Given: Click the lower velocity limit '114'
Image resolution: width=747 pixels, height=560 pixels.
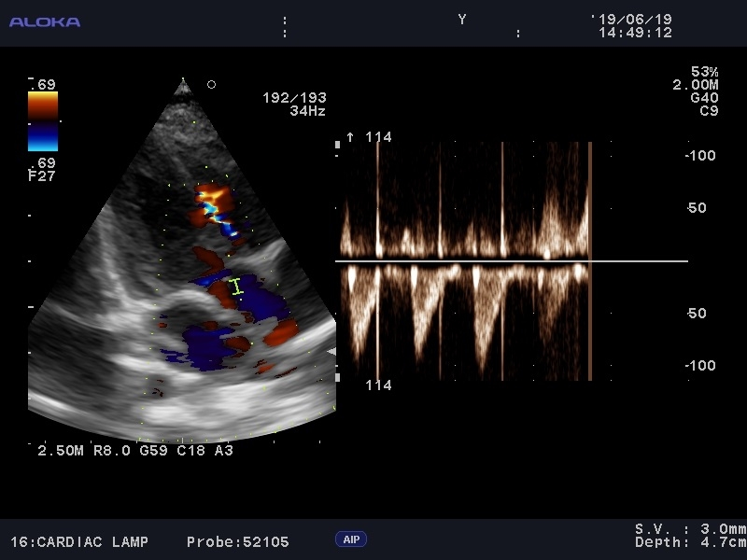Looking at the screenshot, I should tap(378, 385).
